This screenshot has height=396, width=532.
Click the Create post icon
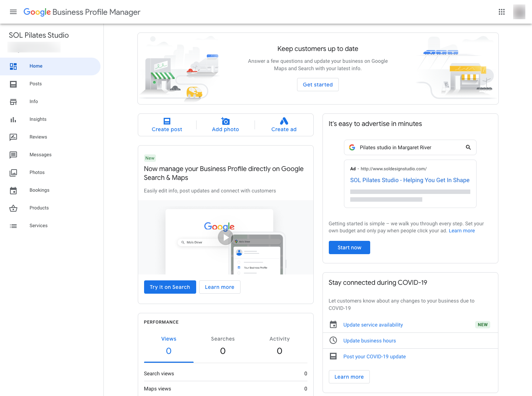[x=167, y=121]
